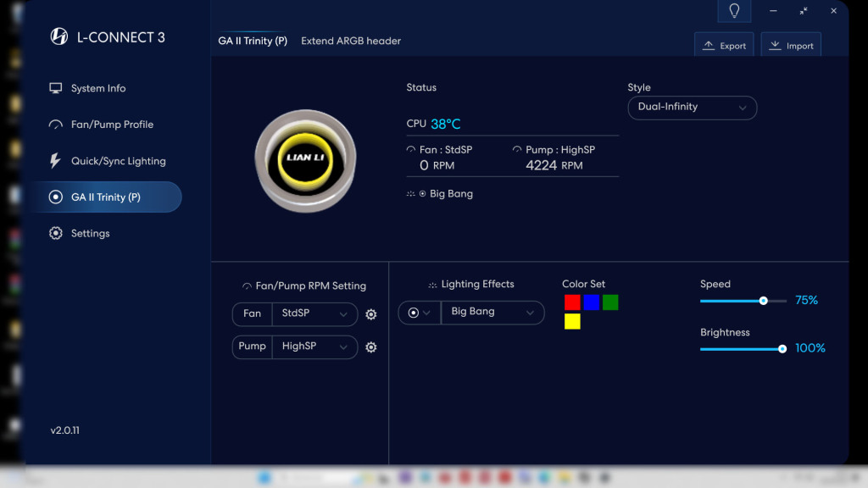Select the GA II Trinity (P) tab
The width and height of the screenshot is (868, 488).
point(253,41)
